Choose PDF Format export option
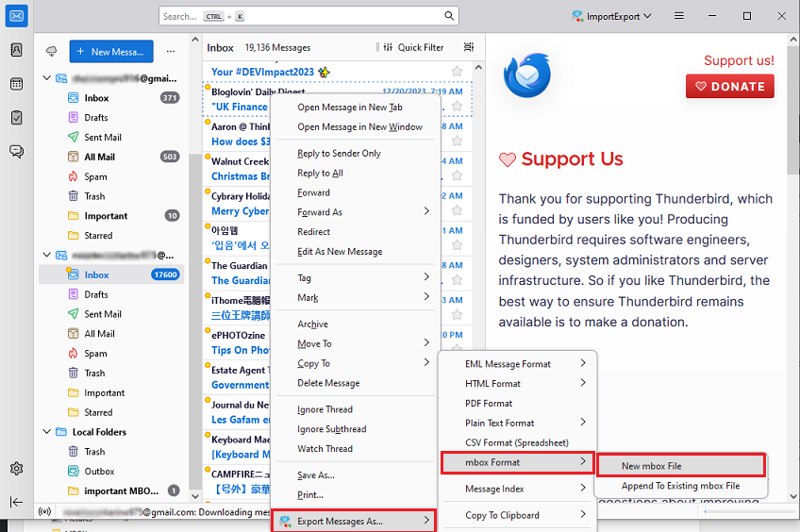Image resolution: width=800 pixels, height=532 pixels. coord(517,404)
